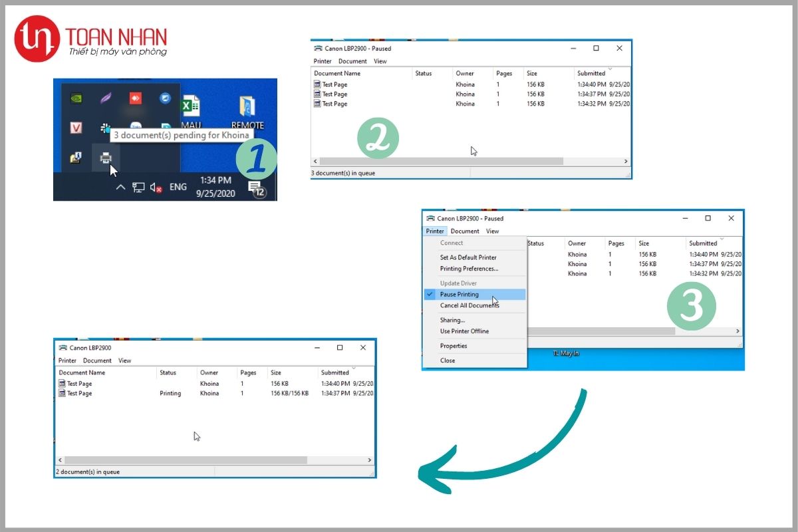
Task: Click the network icon on the taskbar
Action: point(138,188)
